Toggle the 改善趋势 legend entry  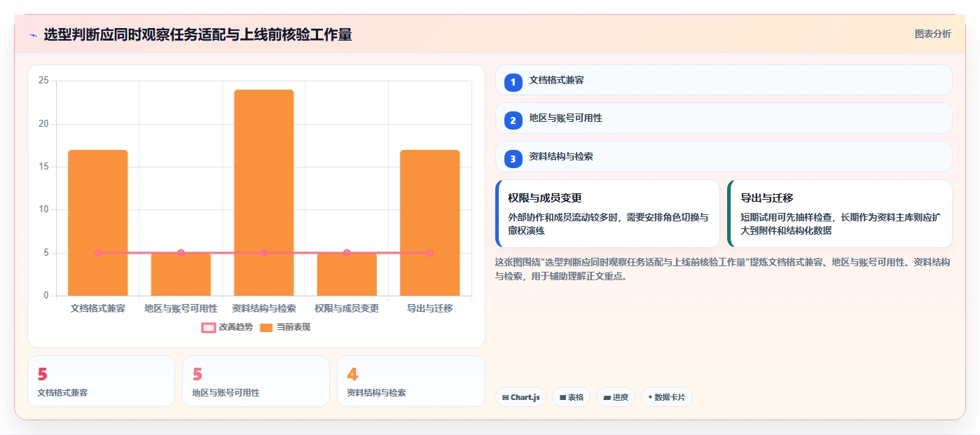click(x=227, y=327)
